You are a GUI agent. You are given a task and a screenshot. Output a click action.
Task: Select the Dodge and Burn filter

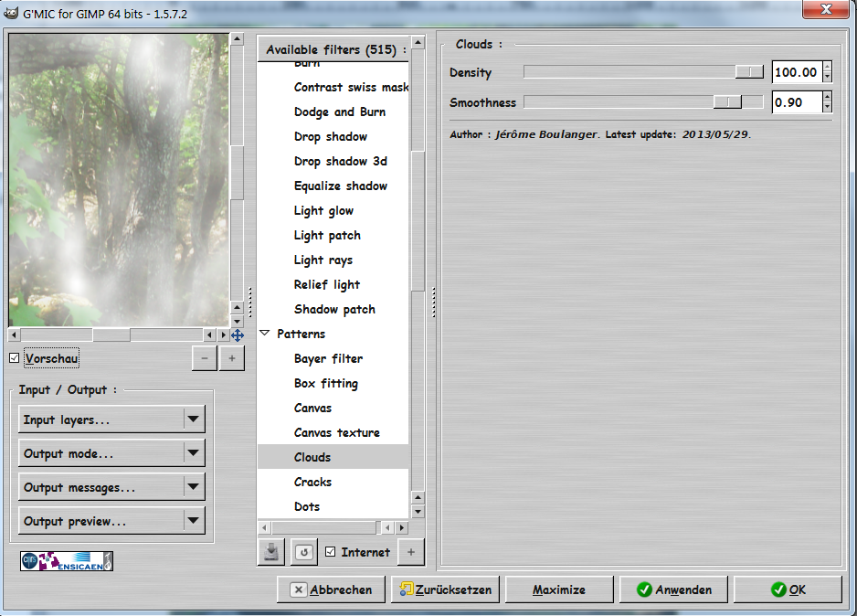[x=333, y=112]
